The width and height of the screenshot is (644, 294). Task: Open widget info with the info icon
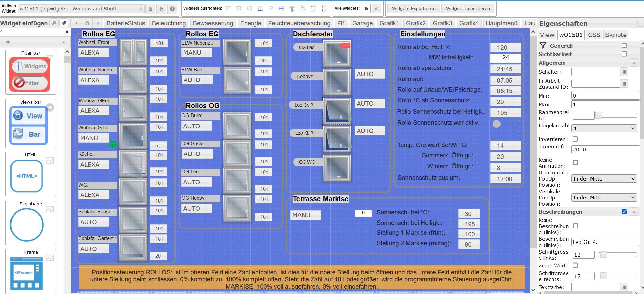172,9
